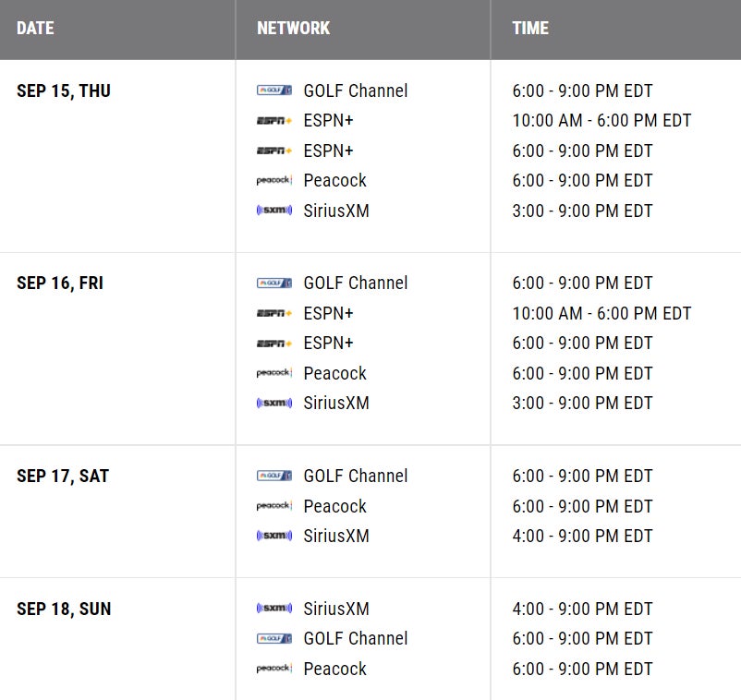Click the NETWORK column header
This screenshot has height=700, width=741.
293,28
